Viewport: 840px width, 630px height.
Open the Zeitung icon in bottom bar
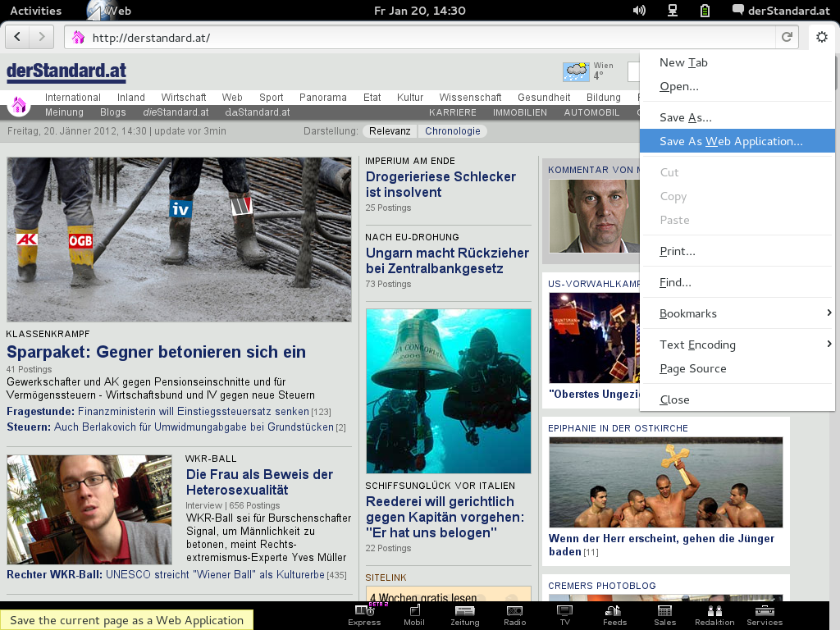coord(464,615)
